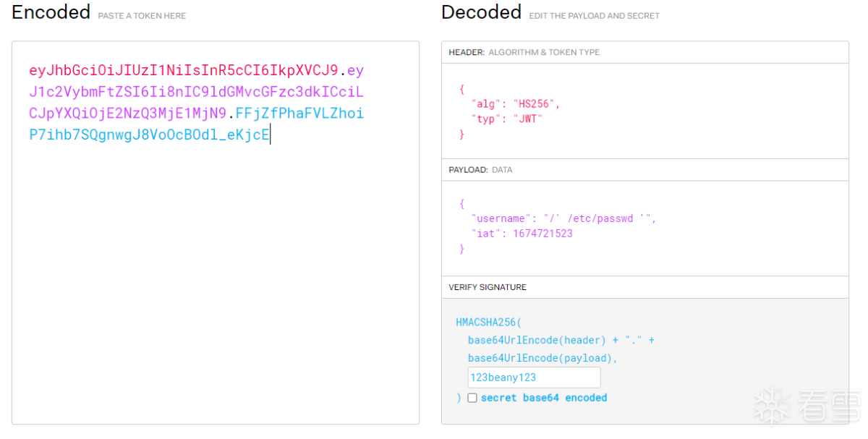868x439 pixels.
Task: Click the "username" line in the payload JSON
Action: click(x=563, y=218)
